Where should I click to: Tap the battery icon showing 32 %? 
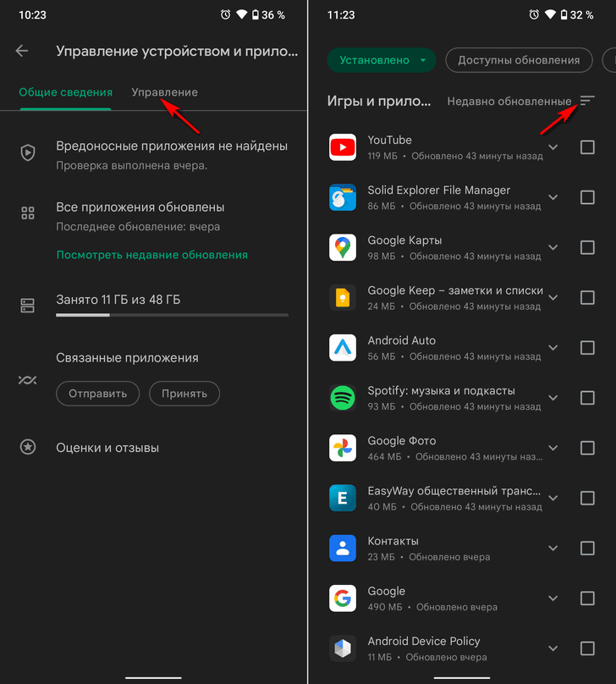(x=564, y=15)
